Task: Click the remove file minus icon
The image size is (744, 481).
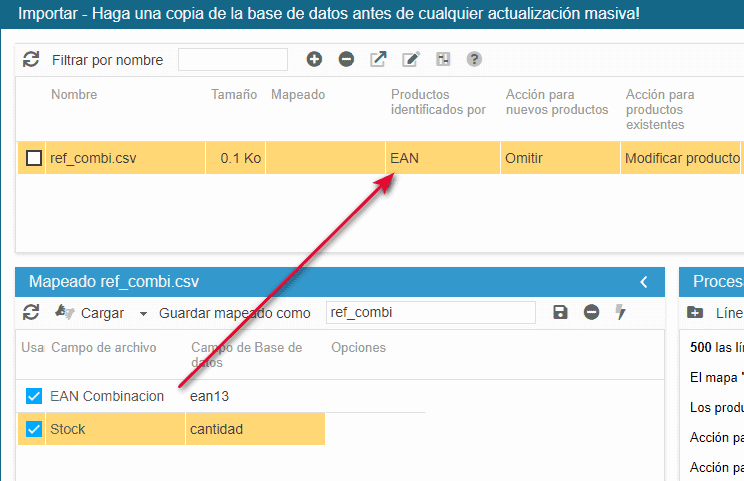Action: 346,60
